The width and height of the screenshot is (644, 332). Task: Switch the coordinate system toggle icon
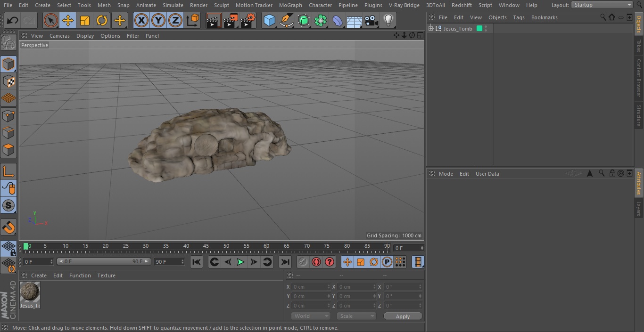pos(193,21)
